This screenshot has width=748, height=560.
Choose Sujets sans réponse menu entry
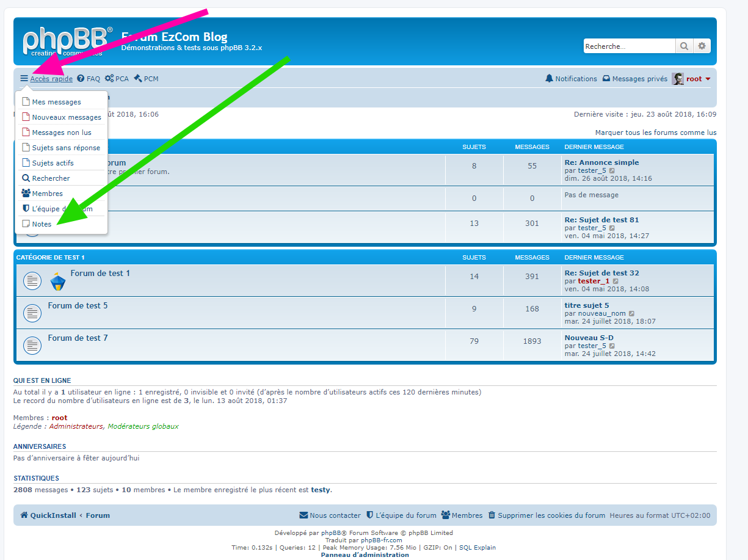[65, 148]
